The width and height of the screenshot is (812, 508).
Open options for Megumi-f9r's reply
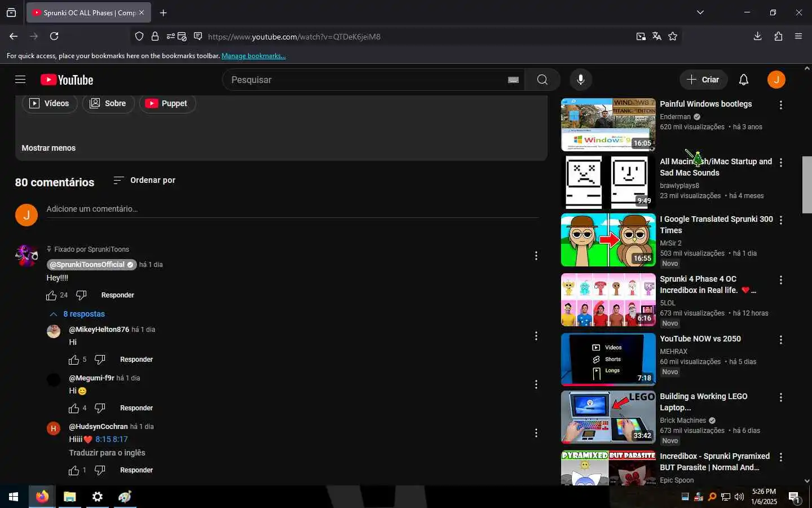pyautogui.click(x=536, y=385)
